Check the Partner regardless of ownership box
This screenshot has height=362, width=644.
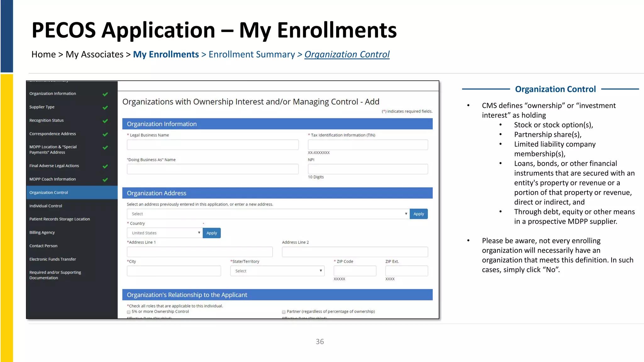coord(284,312)
